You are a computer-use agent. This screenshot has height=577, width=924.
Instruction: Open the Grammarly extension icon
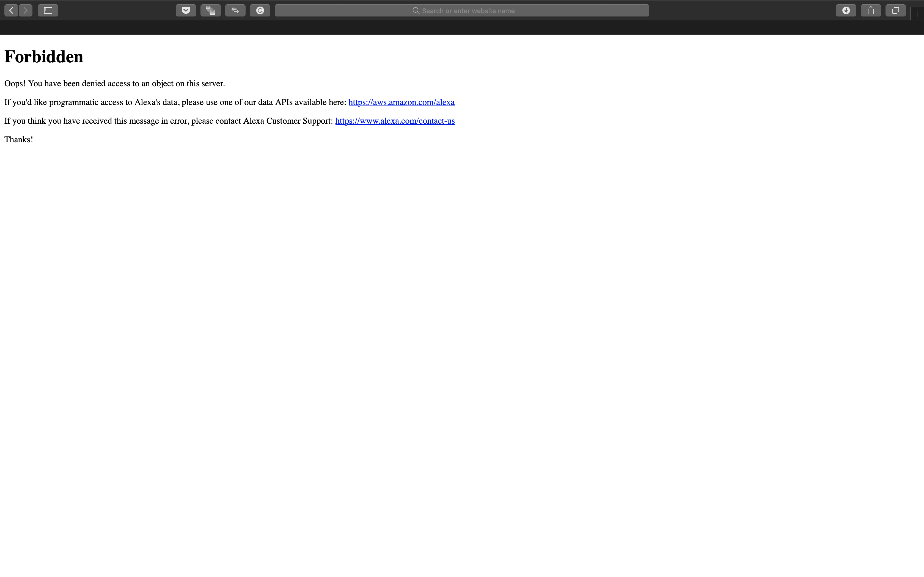pos(260,10)
